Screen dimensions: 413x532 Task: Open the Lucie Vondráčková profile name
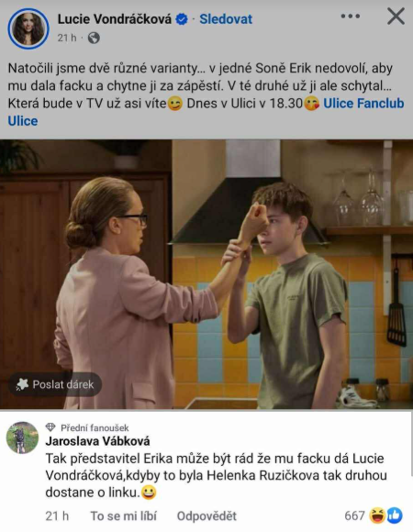click(x=115, y=19)
